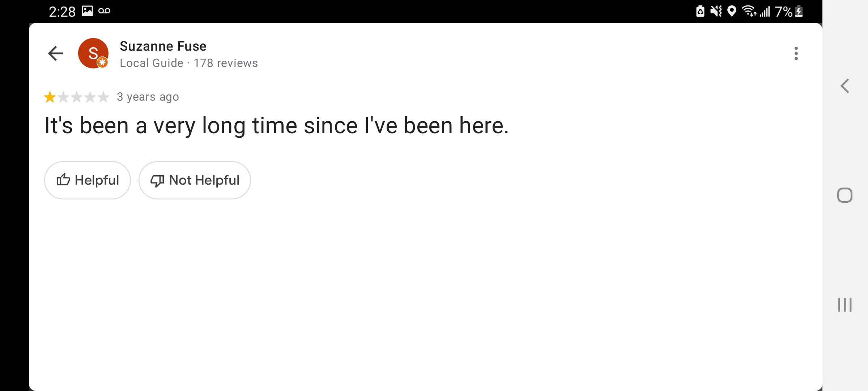Screen dimensions: 868x391
Task: Mark the review as Not Helpful
Action: pos(195,180)
